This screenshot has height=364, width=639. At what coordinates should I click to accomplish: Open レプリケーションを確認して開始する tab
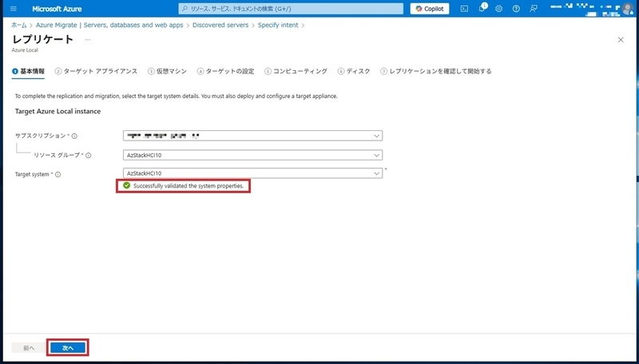click(x=436, y=71)
